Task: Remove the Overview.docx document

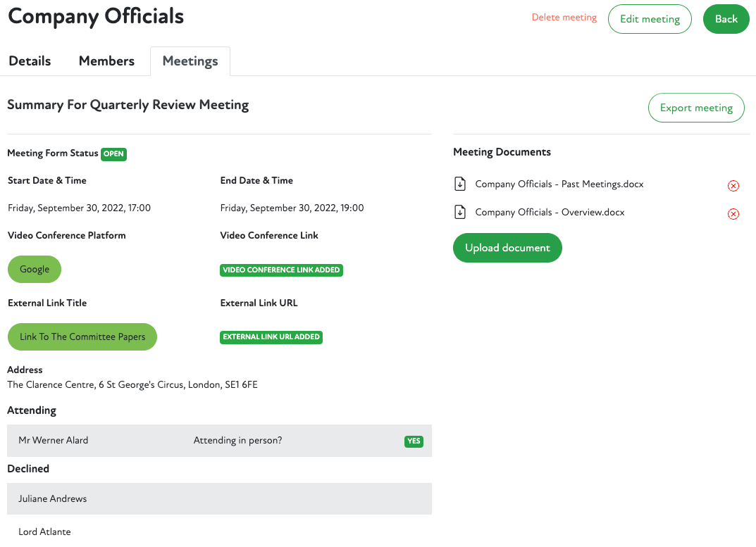Action: [x=733, y=214]
